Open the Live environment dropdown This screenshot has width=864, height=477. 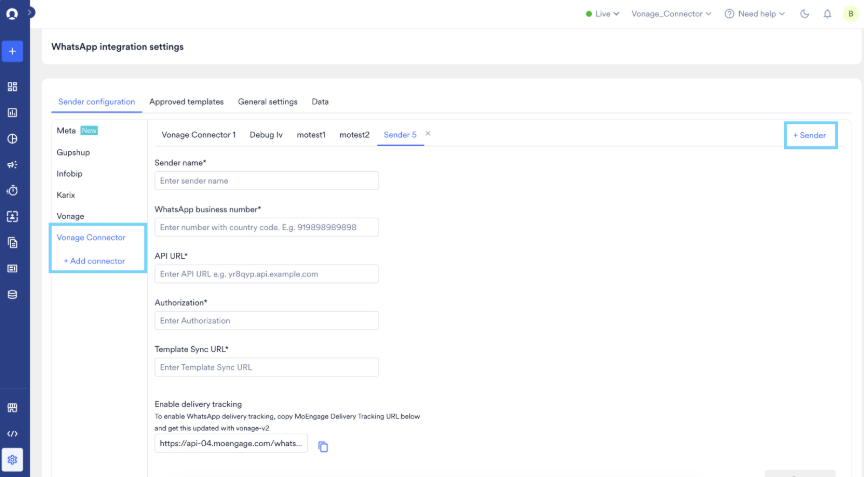coord(602,14)
